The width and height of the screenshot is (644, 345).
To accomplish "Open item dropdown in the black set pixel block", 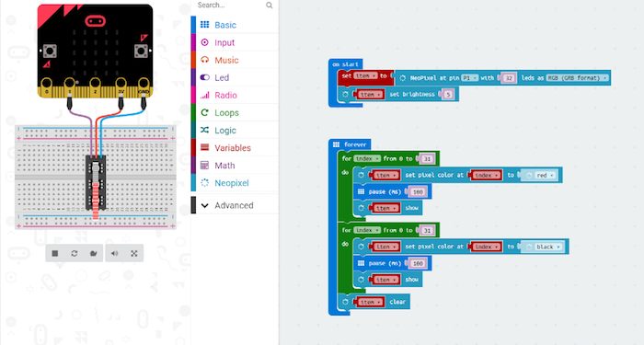I will (x=385, y=247).
